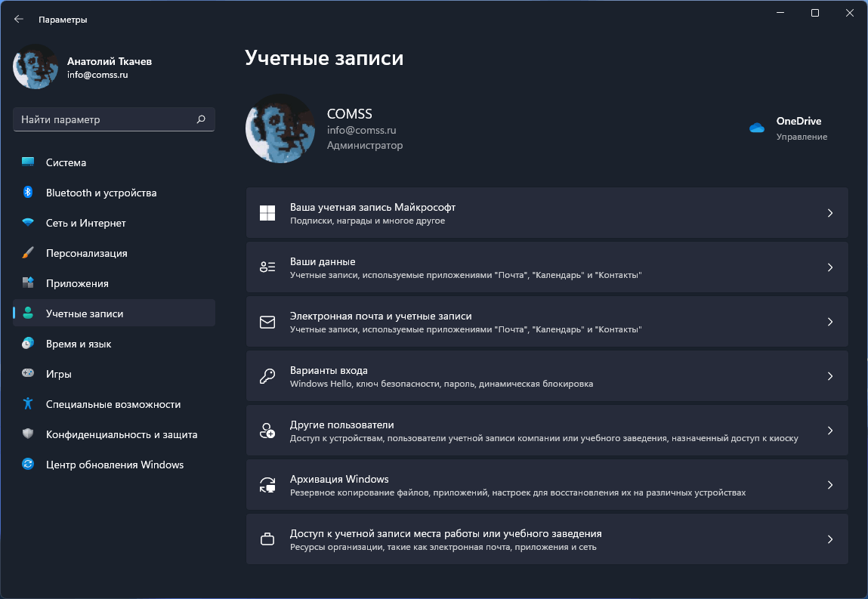
Task: Click the Учетные записи page heading
Action: tap(324, 57)
